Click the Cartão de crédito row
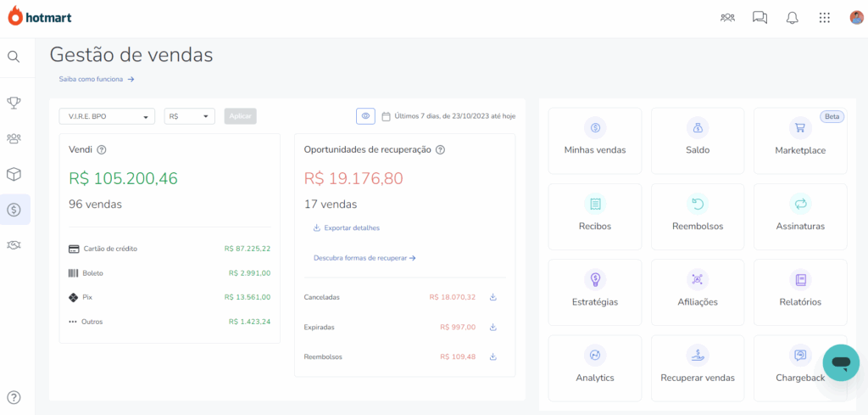Viewport: 868px width, 415px height. coord(170,249)
